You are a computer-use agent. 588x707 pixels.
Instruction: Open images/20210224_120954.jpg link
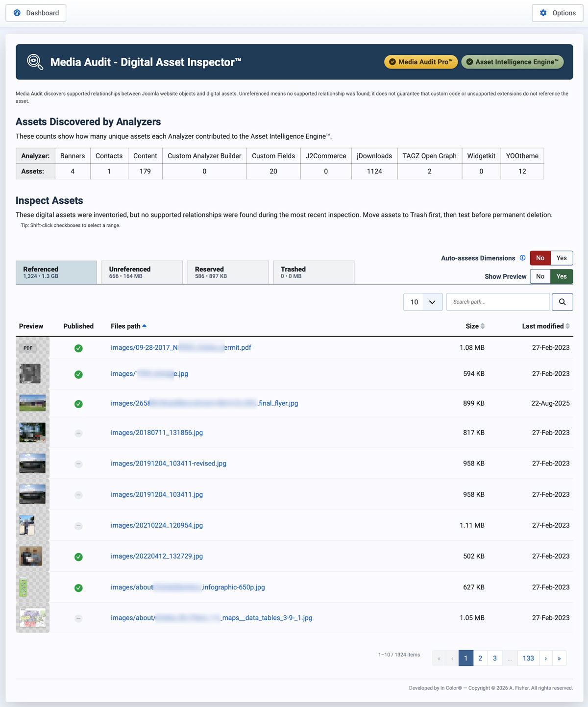click(157, 525)
